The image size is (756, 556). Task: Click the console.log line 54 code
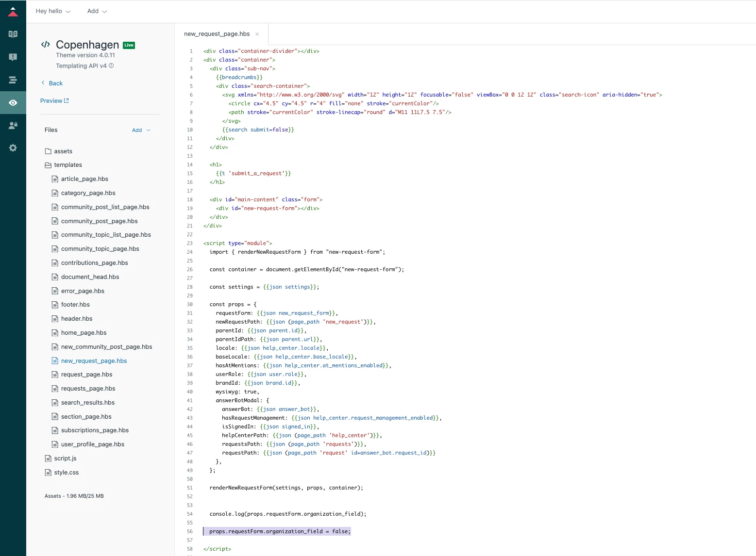coord(288,514)
